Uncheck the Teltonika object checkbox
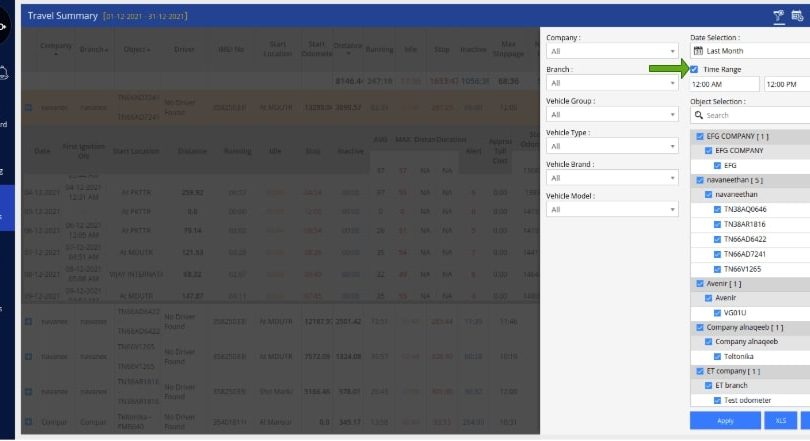The width and height of the screenshot is (810, 441). point(717,356)
